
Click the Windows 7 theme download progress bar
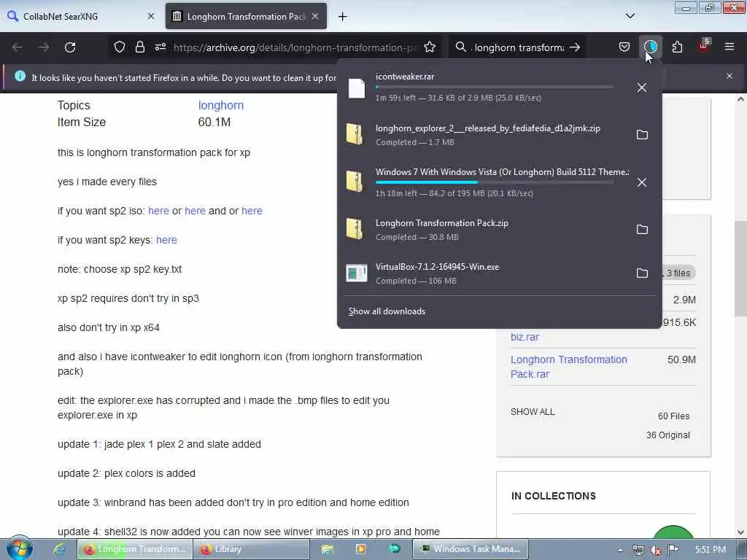(495, 182)
